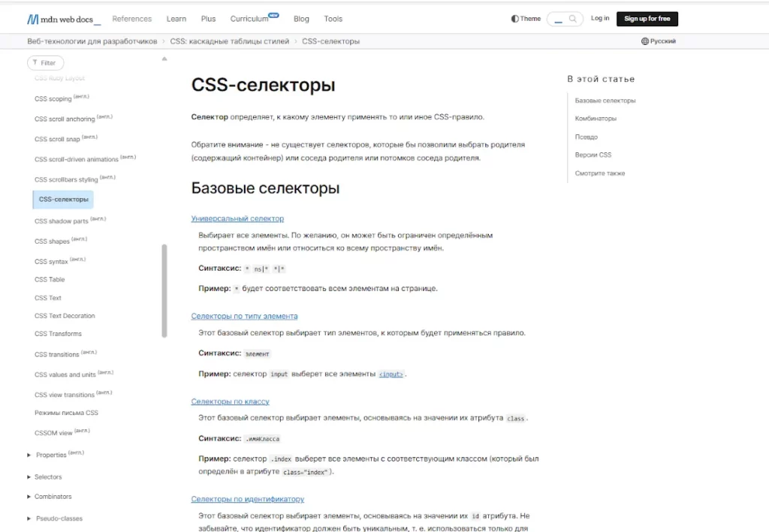769x532 pixels.
Task: Click the search magnifier icon
Action: coord(572,19)
